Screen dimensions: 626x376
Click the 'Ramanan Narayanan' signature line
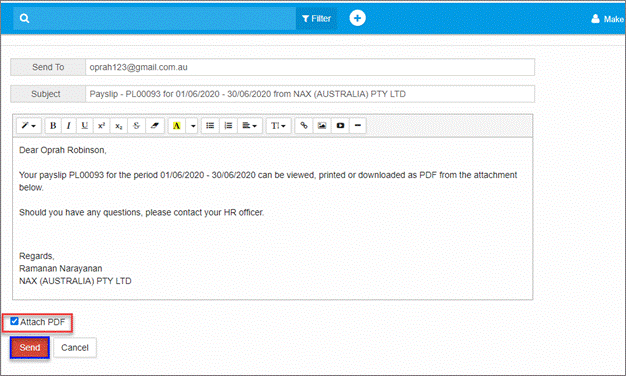pyautogui.click(x=61, y=268)
